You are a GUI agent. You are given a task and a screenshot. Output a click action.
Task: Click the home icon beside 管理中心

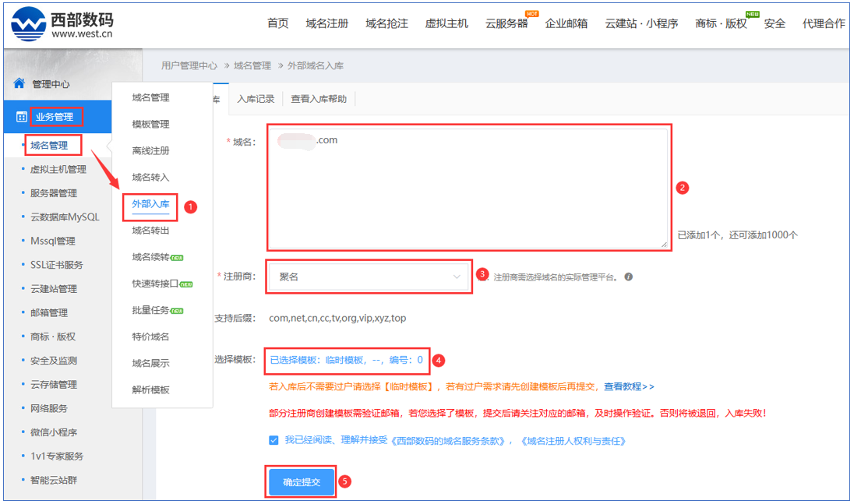click(19, 83)
